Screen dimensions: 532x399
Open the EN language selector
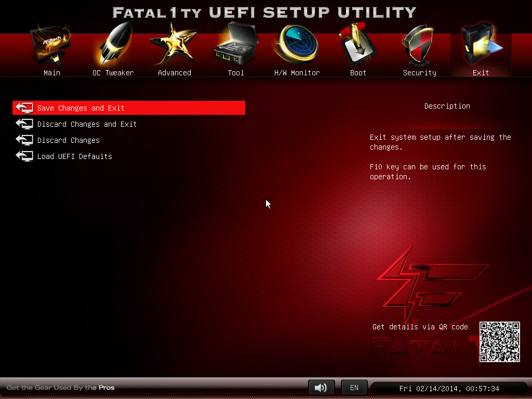coord(354,388)
